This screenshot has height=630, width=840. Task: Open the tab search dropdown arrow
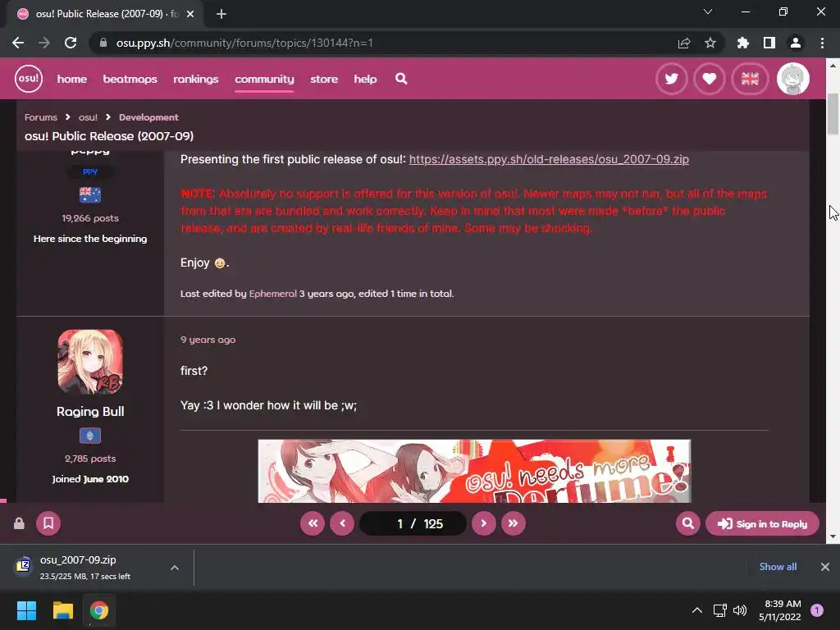pyautogui.click(x=708, y=11)
